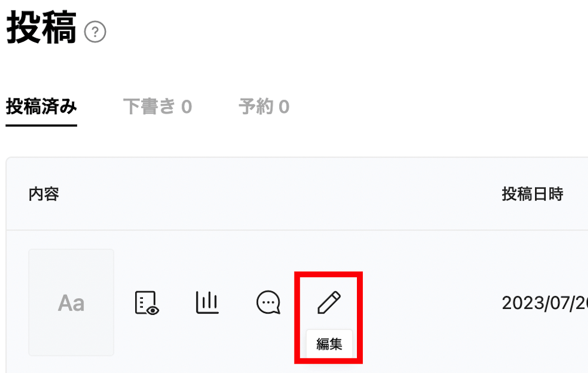Preview the post with the document-eye icon
588x373 pixels.
tap(146, 302)
